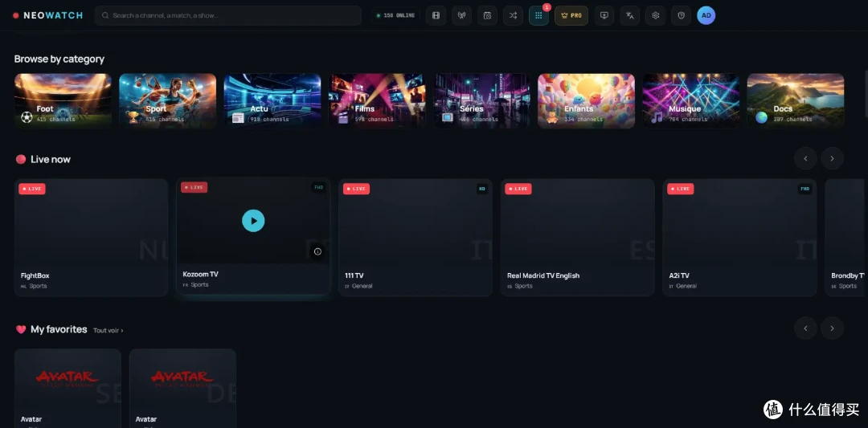868x428 pixels.
Task: Click the LIVE badge on 111 TV
Action: coord(357,189)
